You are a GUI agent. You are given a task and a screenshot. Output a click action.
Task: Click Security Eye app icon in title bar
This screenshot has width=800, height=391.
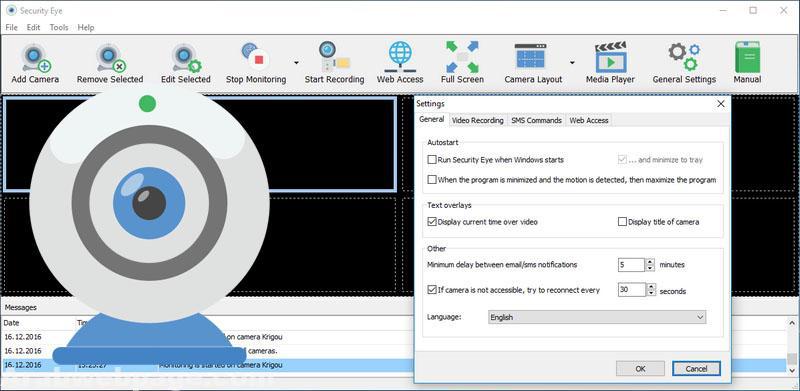point(11,10)
